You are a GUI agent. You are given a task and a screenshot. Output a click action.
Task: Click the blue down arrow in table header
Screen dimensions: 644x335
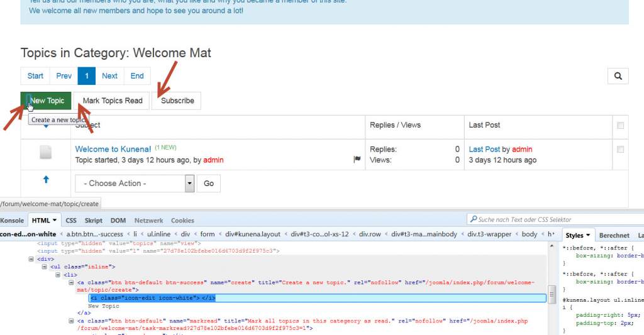point(46,126)
